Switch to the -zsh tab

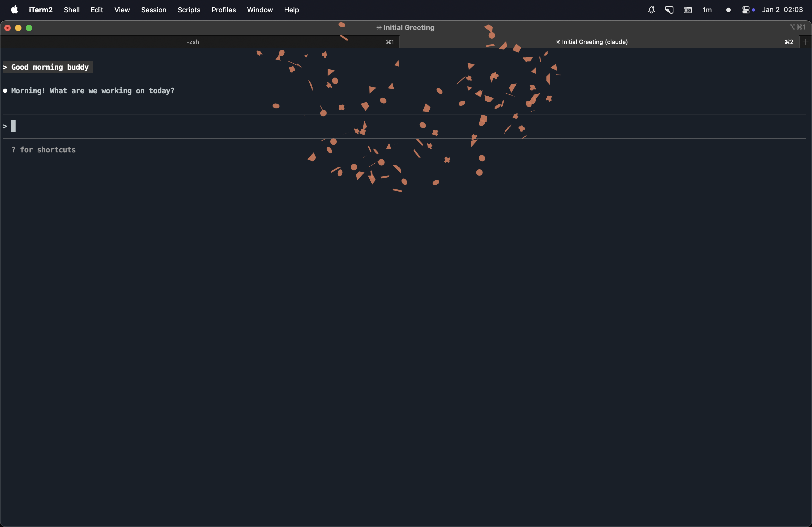(193, 42)
